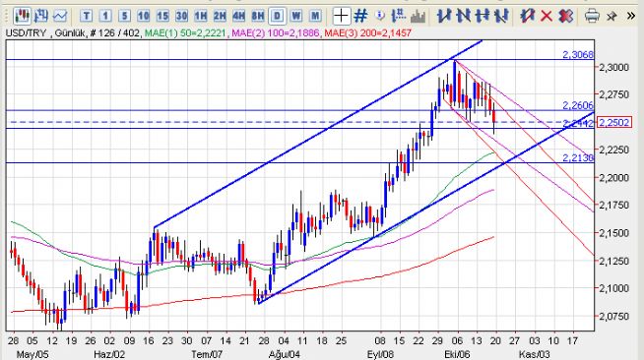Image resolution: width=644 pixels, height=360 pixels.
Task: Select the candlestick chart type icon
Action: tap(22, 16)
